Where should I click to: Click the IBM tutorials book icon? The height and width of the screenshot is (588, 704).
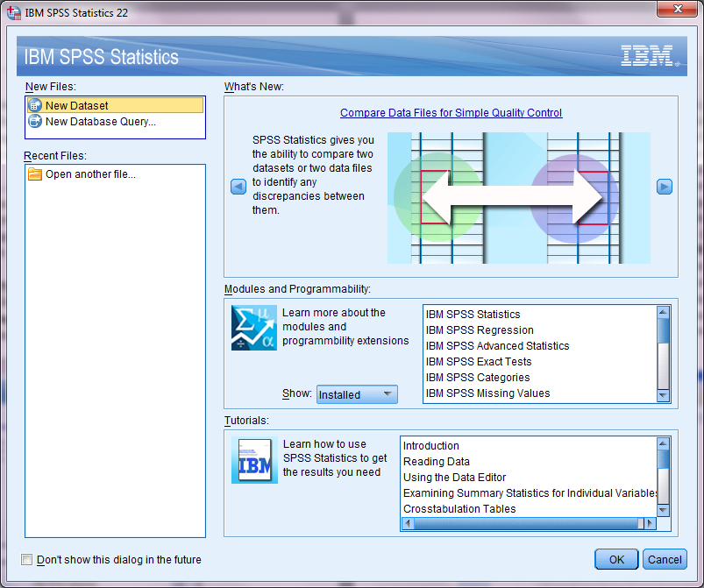coord(254,460)
